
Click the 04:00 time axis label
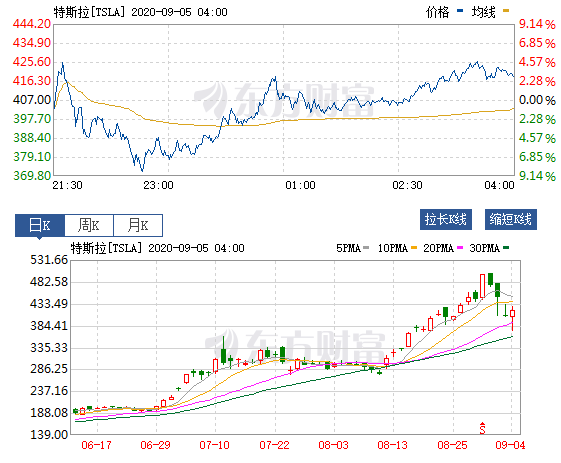tap(499, 185)
